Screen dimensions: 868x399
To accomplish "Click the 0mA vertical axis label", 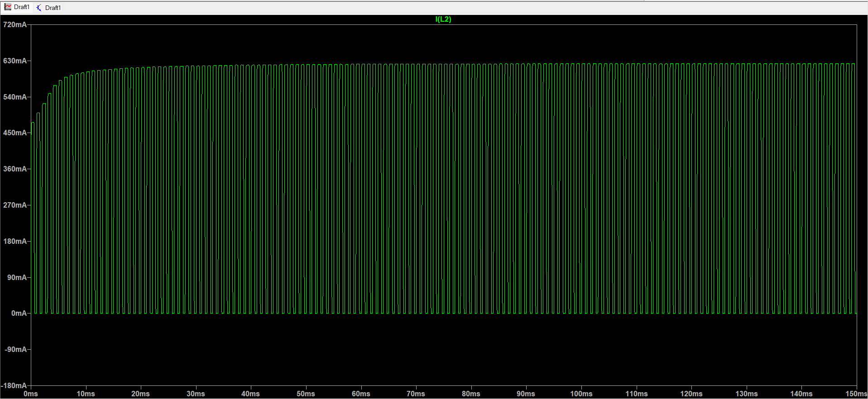I will coord(19,313).
